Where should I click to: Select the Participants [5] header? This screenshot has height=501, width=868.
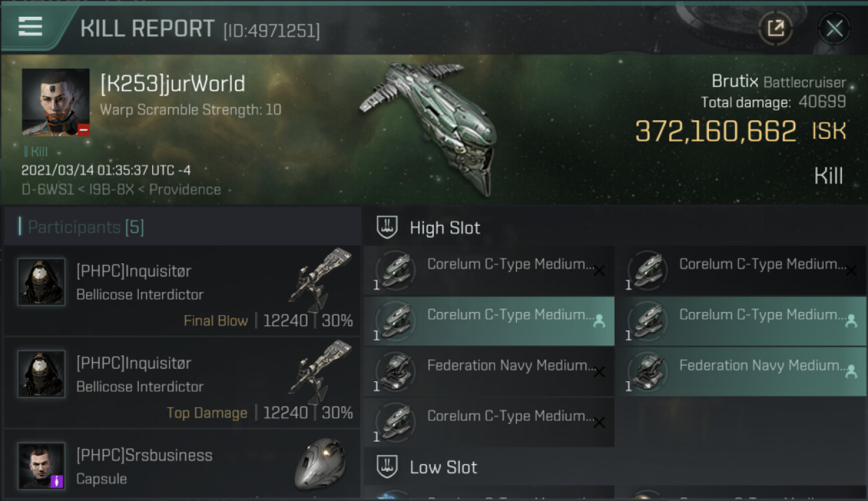(85, 227)
